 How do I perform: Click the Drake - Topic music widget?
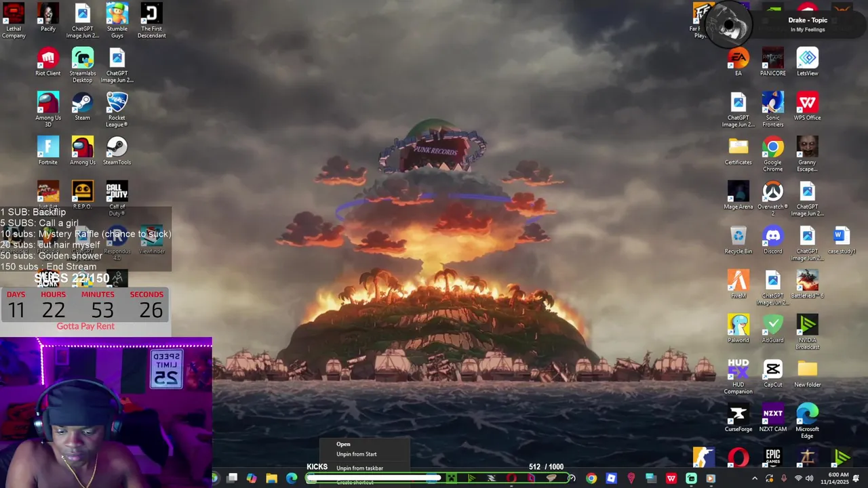click(808, 24)
